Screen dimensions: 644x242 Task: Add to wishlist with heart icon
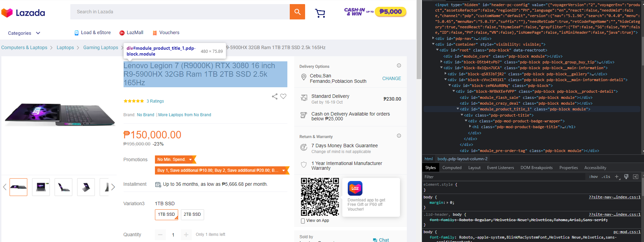pos(283,96)
